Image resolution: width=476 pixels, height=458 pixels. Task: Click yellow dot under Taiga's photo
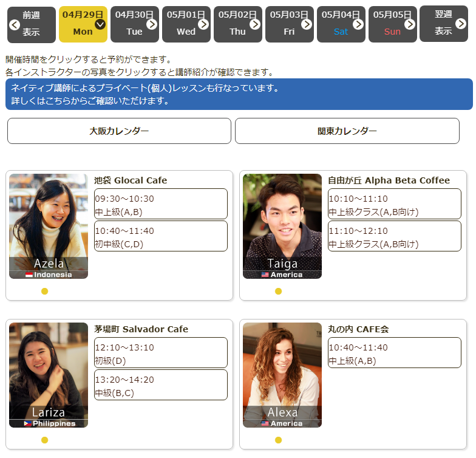(x=278, y=291)
